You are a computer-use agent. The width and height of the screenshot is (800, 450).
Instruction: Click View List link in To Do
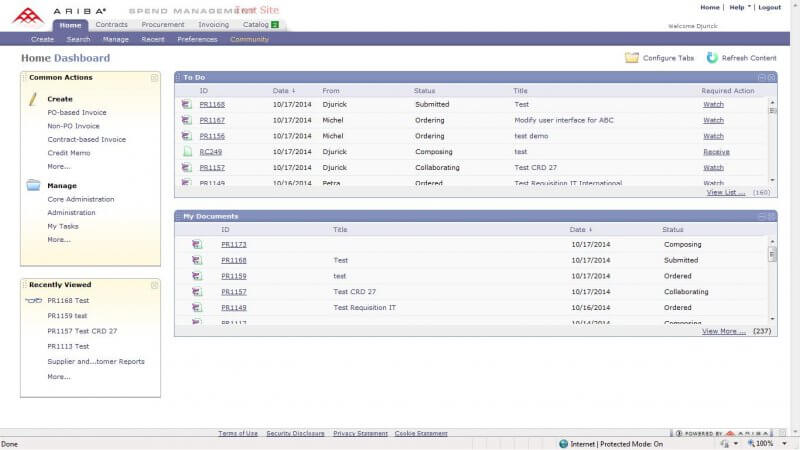[x=726, y=192]
